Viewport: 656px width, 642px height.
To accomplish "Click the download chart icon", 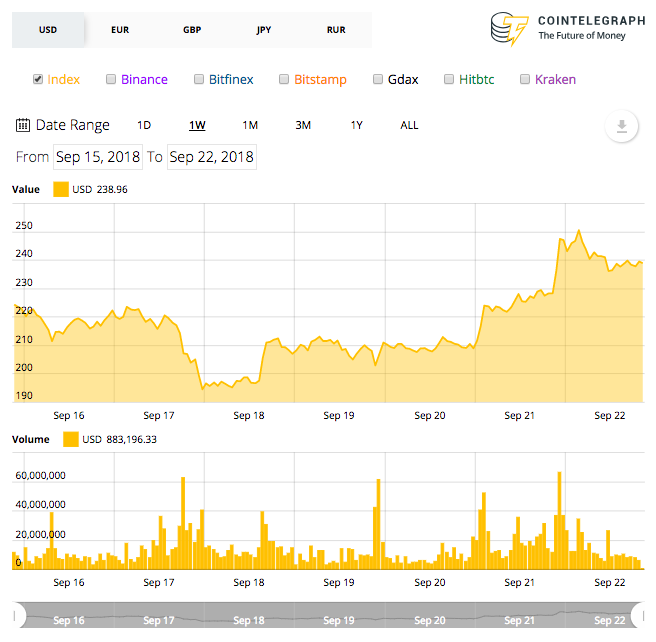I will tap(621, 126).
